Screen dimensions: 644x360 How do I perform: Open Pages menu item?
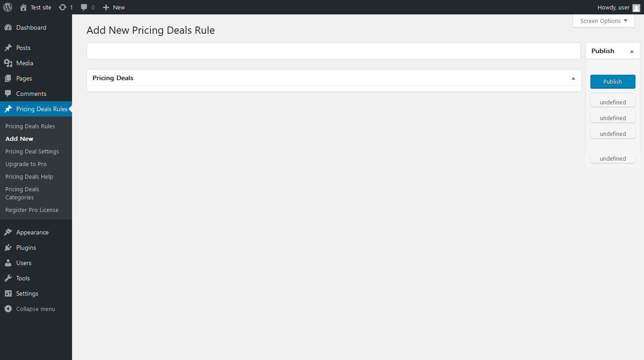[x=36, y=78]
